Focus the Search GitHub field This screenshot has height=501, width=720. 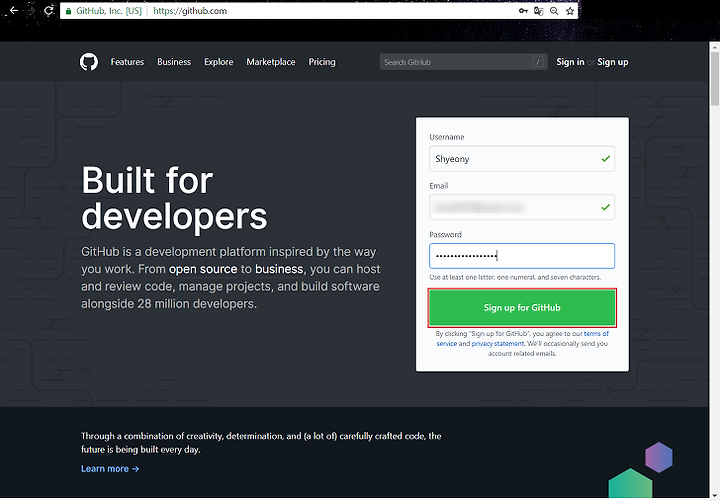coord(463,62)
